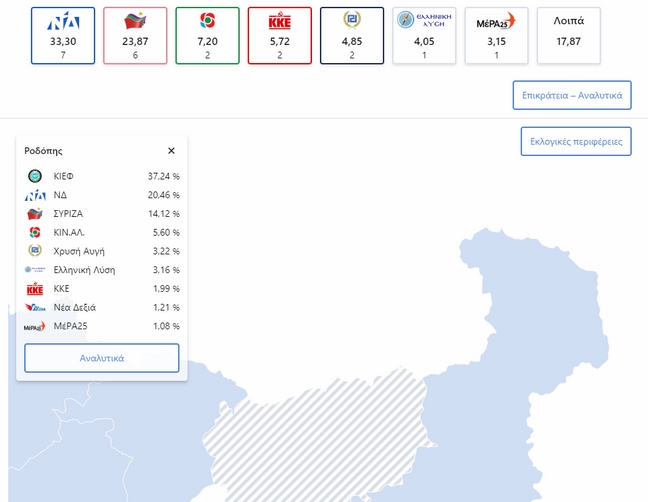Select the Χρυσή Αυγή card showing 4,85
Viewport: 660px width, 502px height.
coord(351,35)
